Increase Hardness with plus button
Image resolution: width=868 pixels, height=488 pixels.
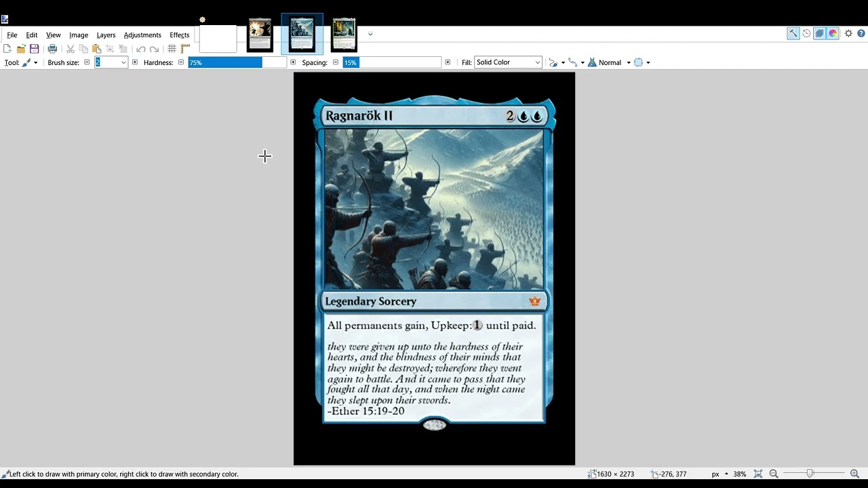pyautogui.click(x=293, y=62)
